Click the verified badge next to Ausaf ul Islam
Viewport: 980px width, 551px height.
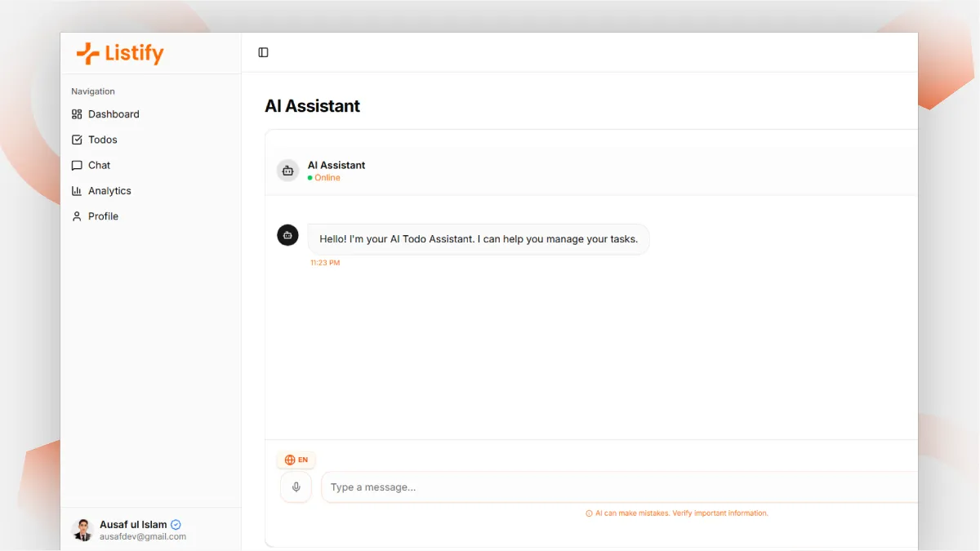(x=176, y=525)
